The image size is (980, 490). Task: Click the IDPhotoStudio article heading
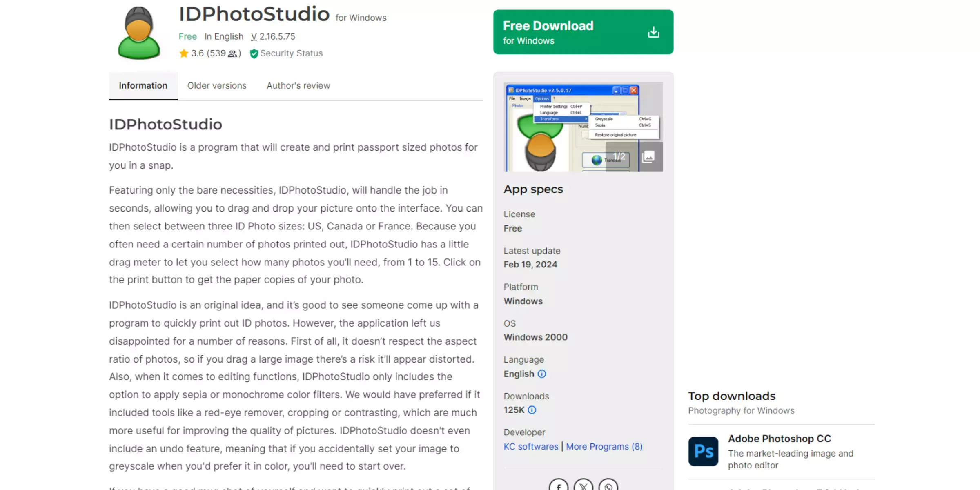tap(165, 125)
